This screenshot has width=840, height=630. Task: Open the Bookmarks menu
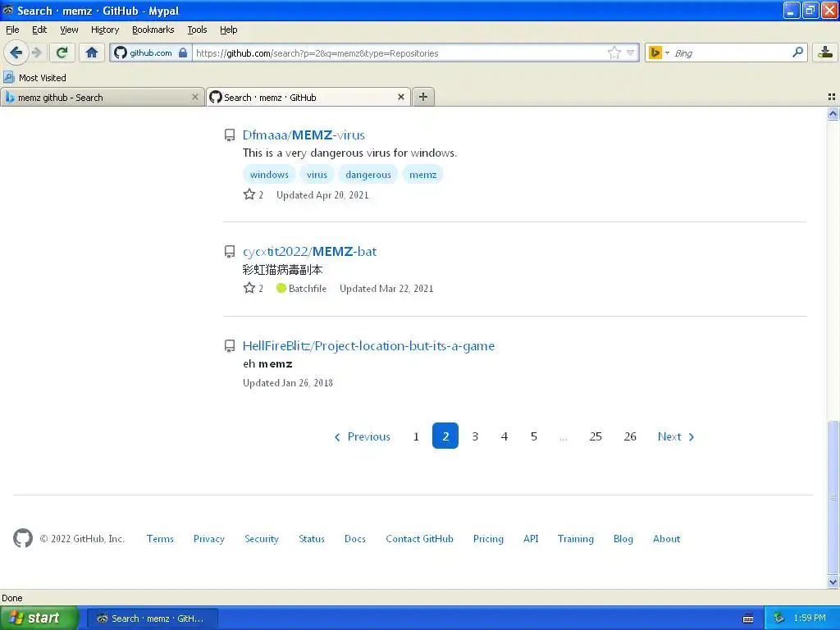pyautogui.click(x=153, y=30)
